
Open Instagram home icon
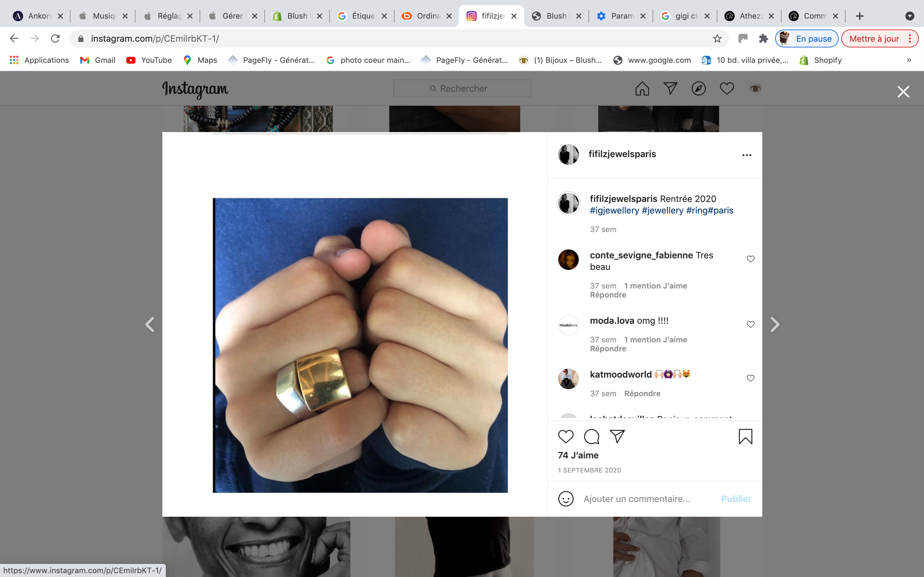(x=642, y=88)
